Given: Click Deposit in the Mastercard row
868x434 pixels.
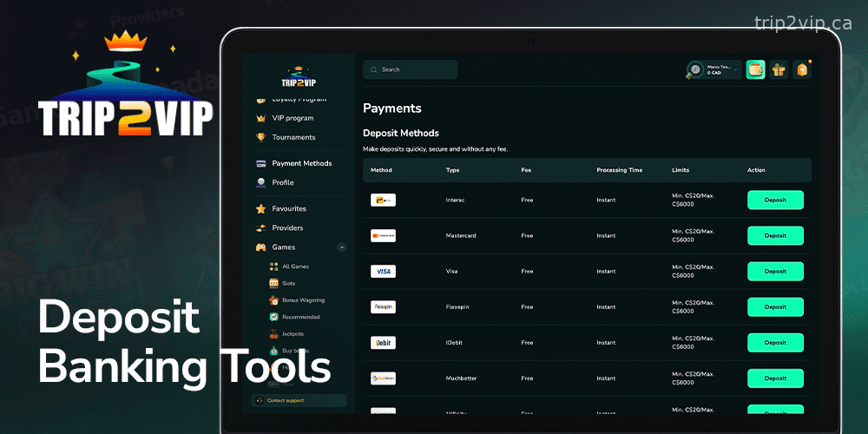Looking at the screenshot, I should point(775,235).
